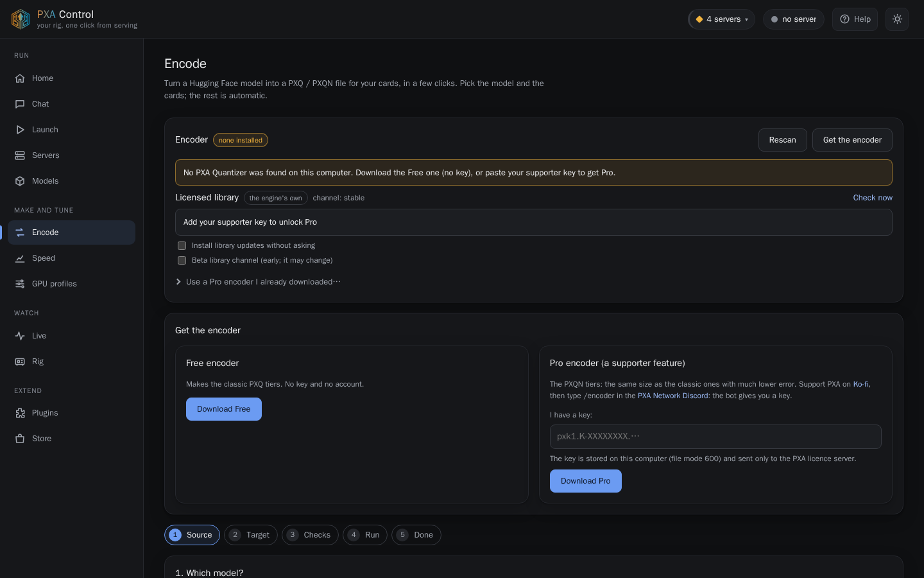Click the 'the engine's own' badge
This screenshot has height=578, width=924.
[276, 198]
